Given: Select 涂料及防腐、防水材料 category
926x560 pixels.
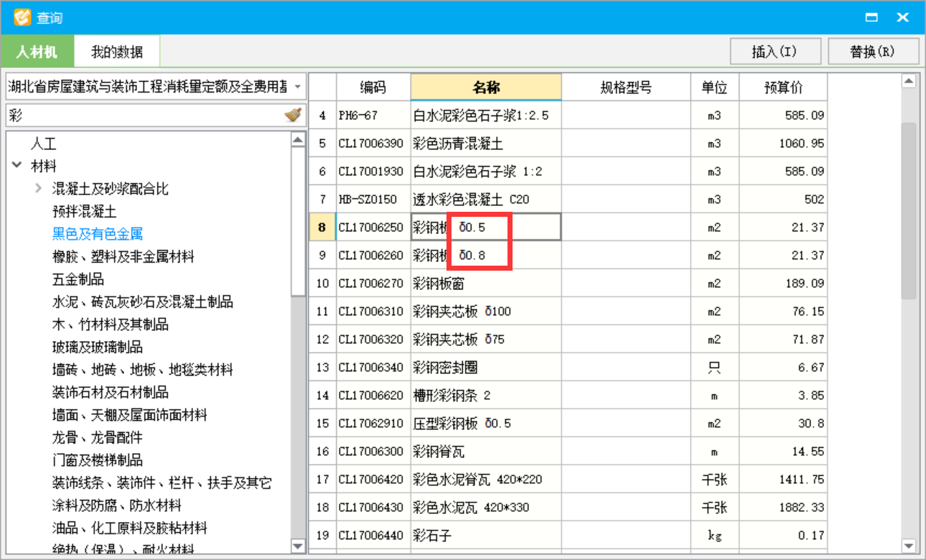Looking at the screenshot, I should (117, 505).
